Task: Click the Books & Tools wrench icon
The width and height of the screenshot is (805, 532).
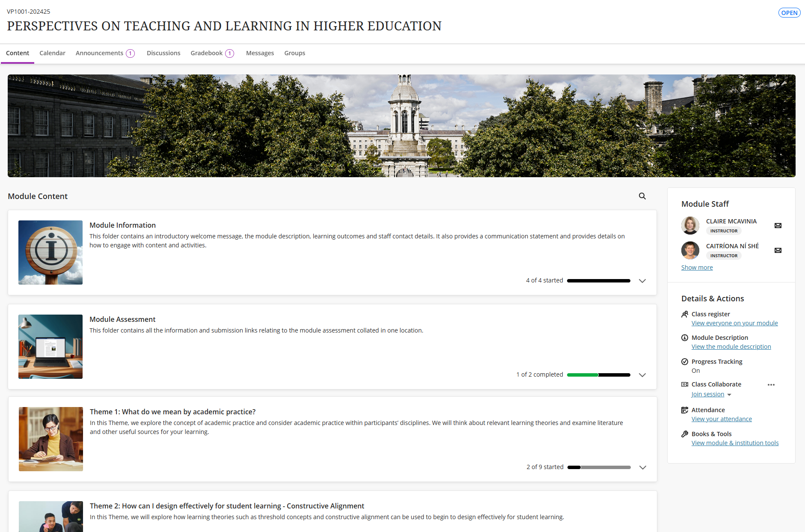Action: 685,434
